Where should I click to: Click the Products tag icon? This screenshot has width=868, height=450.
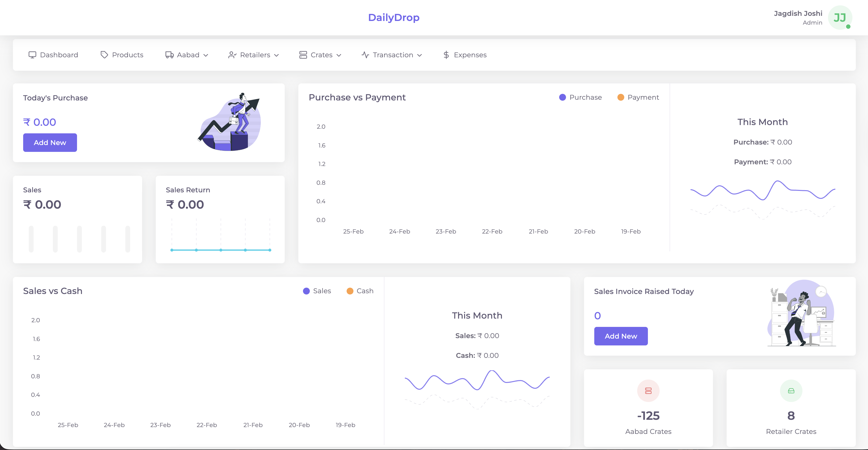[105, 55]
